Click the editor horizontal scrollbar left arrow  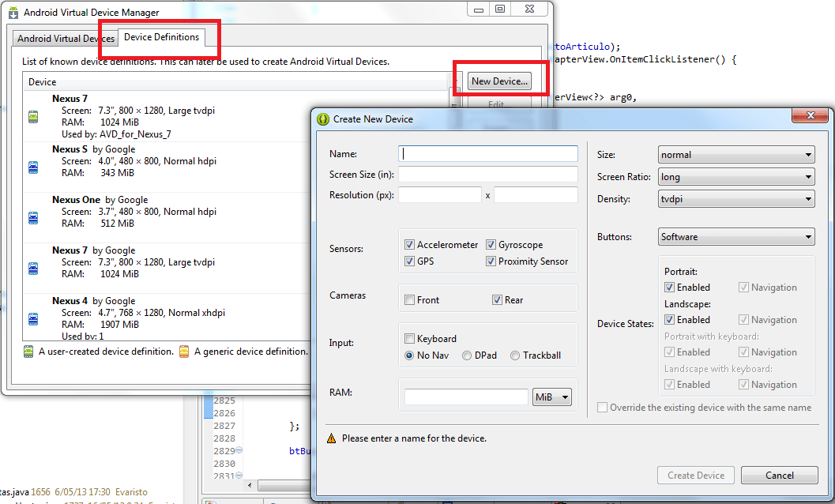click(250, 485)
